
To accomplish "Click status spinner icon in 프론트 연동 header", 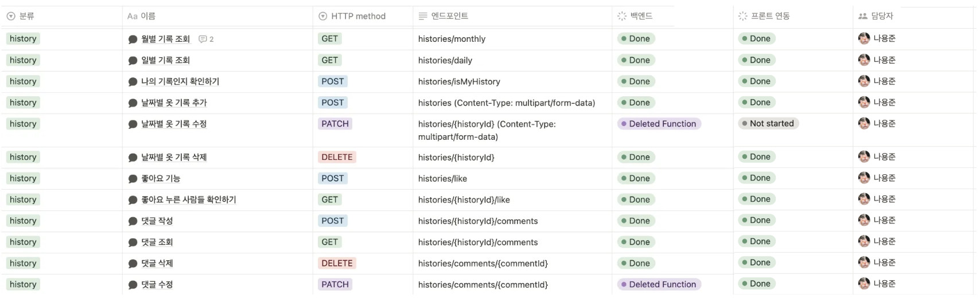I will pos(743,16).
